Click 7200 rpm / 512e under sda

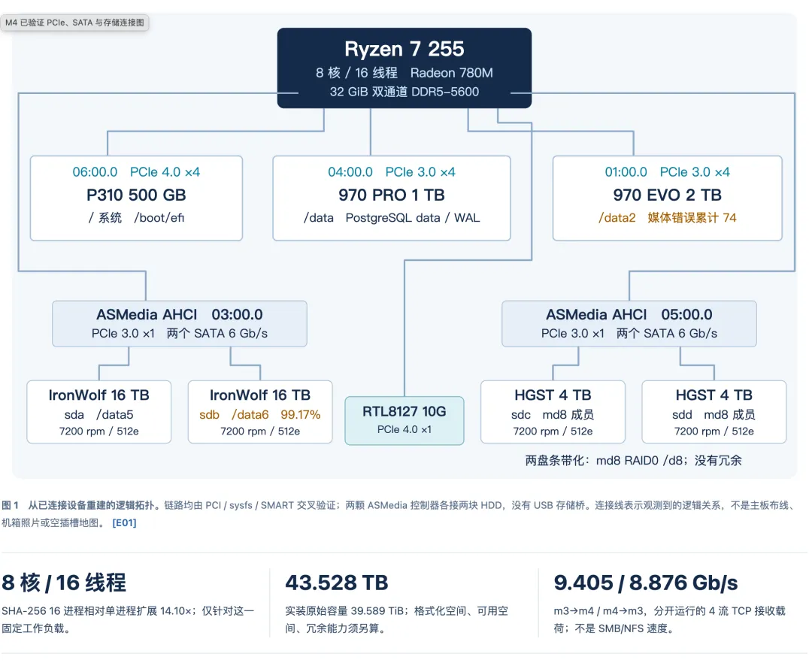pyautogui.click(x=99, y=431)
